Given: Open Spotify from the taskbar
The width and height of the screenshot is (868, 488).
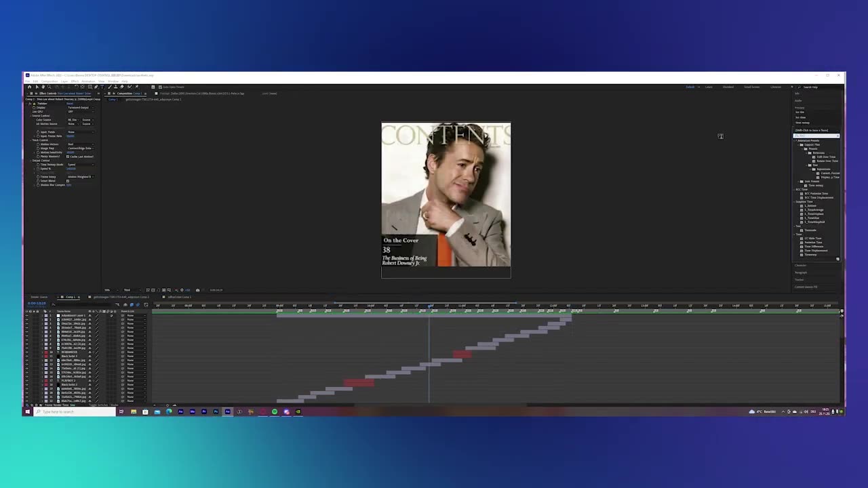Looking at the screenshot, I should pyautogui.click(x=274, y=411).
